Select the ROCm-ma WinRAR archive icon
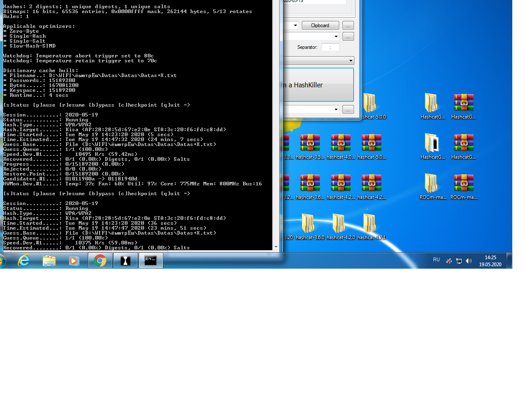This screenshot has height=420, width=525. [x=464, y=184]
